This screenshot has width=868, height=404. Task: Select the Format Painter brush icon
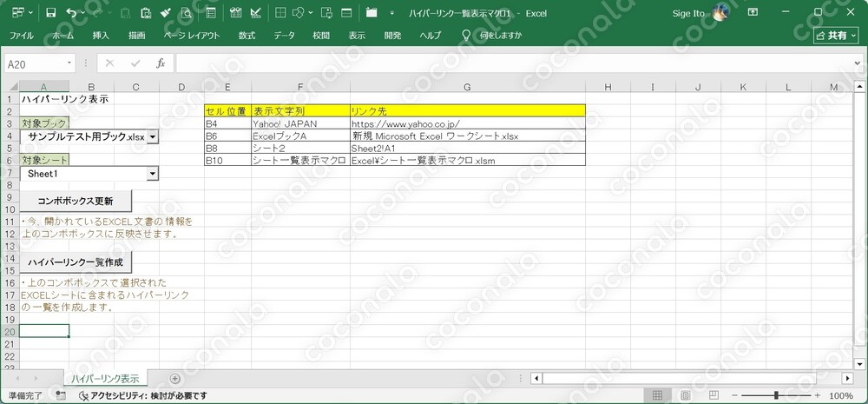click(x=166, y=13)
